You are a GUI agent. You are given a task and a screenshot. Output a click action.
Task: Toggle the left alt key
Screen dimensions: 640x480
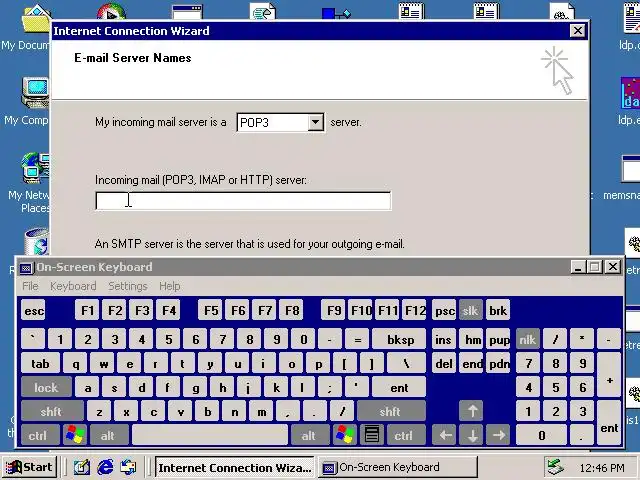coord(109,435)
